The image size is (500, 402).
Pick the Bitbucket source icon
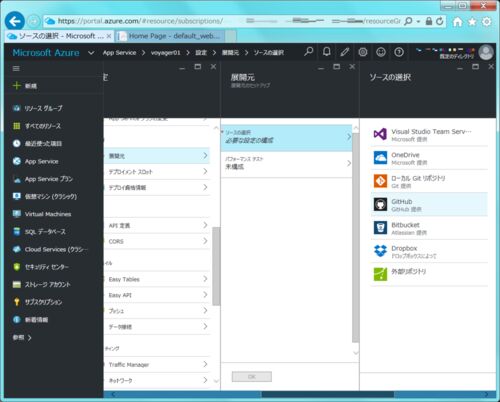(380, 228)
